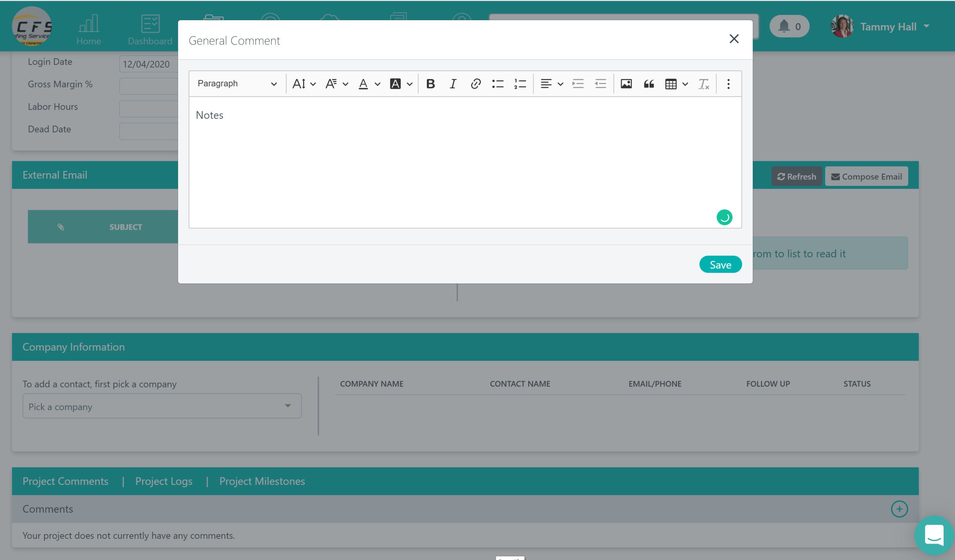Show more toolbar items (three dots)

click(x=728, y=84)
